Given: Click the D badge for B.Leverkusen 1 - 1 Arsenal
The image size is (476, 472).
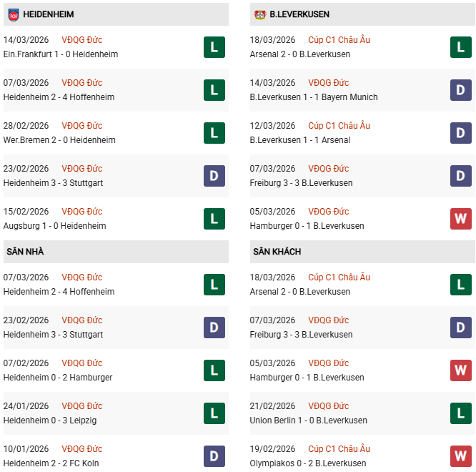Looking at the screenshot, I should point(461,133).
